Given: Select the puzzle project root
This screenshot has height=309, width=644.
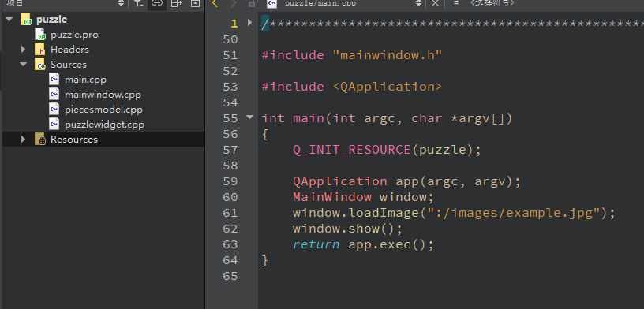Looking at the screenshot, I should pyautogui.click(x=52, y=19).
